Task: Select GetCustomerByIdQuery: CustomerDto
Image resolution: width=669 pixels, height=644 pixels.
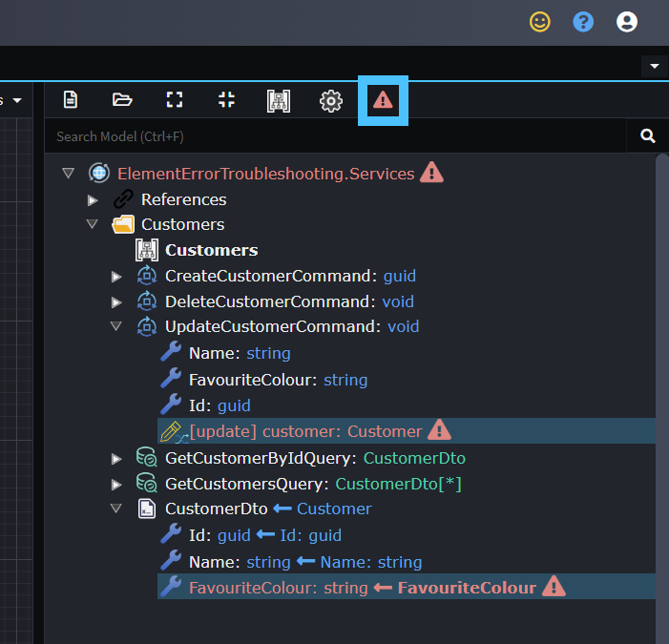Action: click(315, 458)
